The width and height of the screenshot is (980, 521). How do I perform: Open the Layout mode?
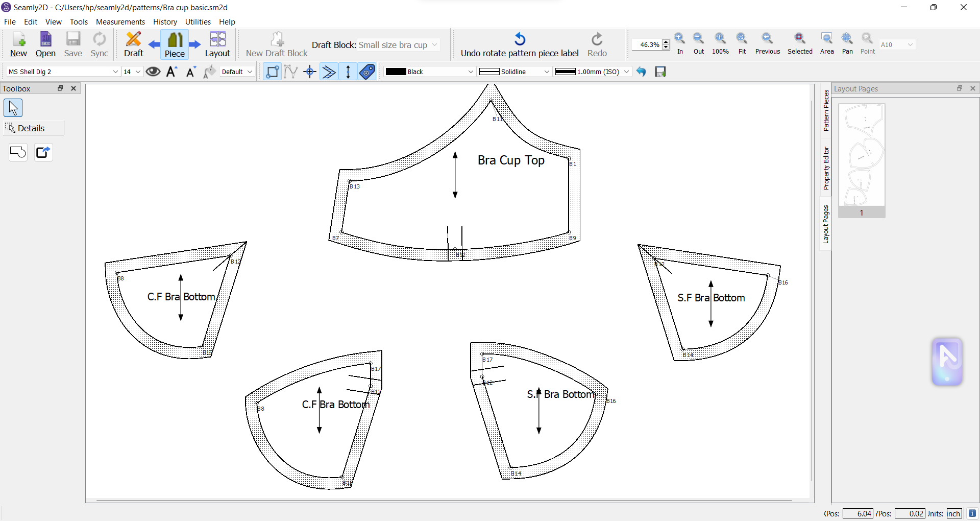click(217, 44)
